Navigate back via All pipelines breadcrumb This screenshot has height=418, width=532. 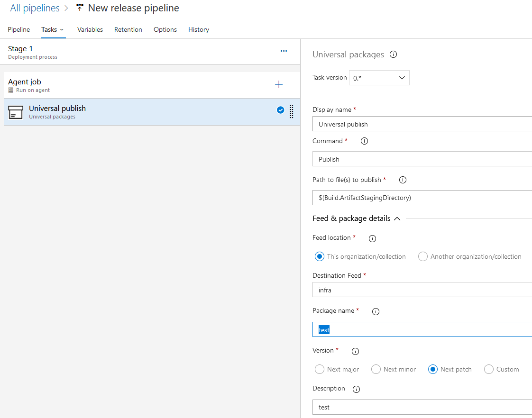point(35,8)
